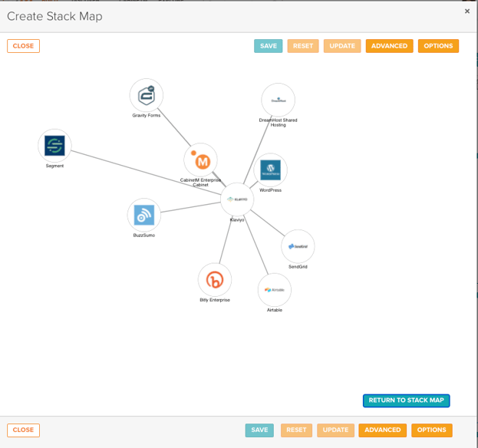The image size is (478, 448).
Task: Click the BuzzSumo label text
Action: 144,236
